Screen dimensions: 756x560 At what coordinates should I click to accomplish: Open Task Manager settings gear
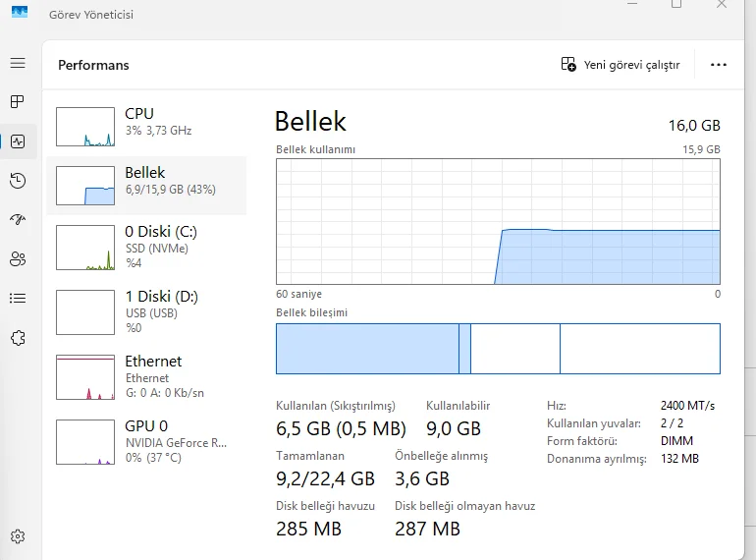coord(18,536)
